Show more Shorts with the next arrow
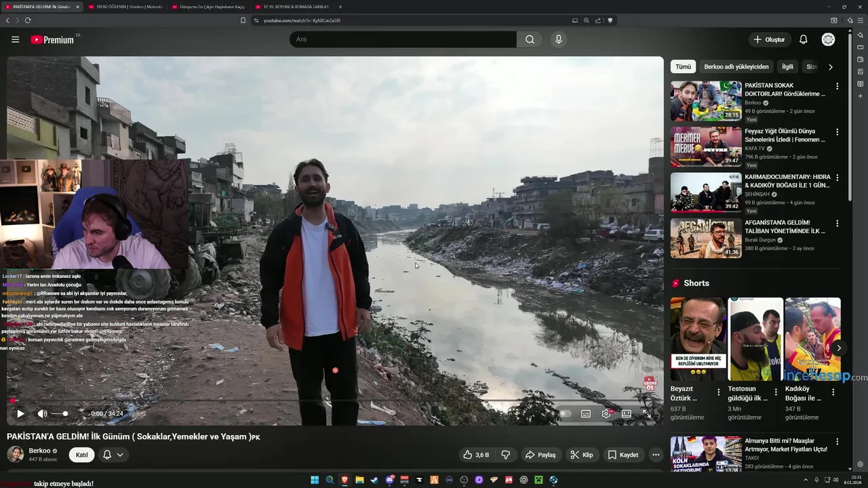The width and height of the screenshot is (868, 488). click(x=839, y=348)
